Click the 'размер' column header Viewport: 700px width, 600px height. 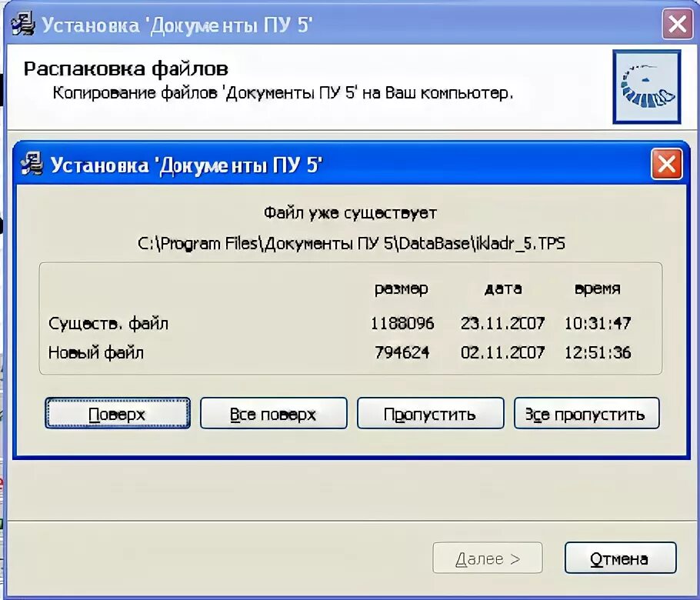402,288
